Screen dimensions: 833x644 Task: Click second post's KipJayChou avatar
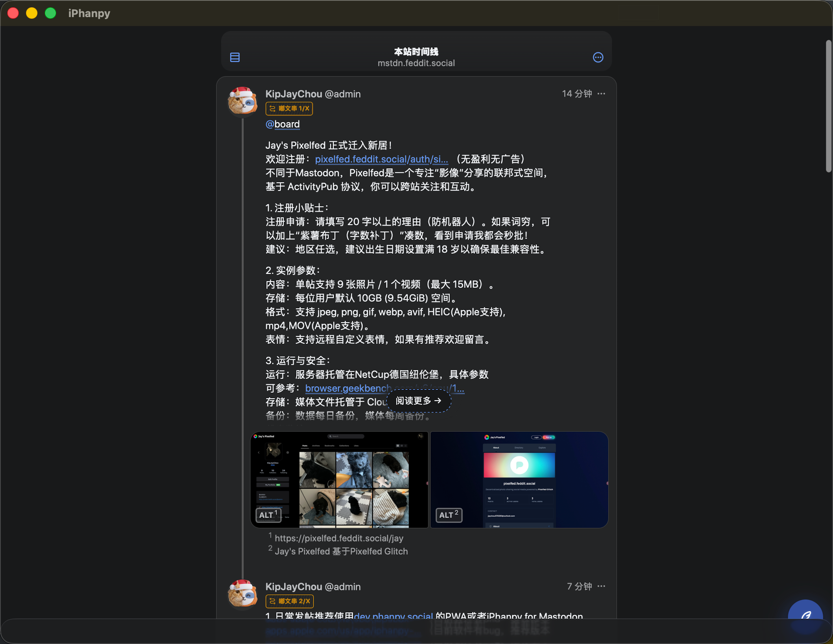[242, 593]
